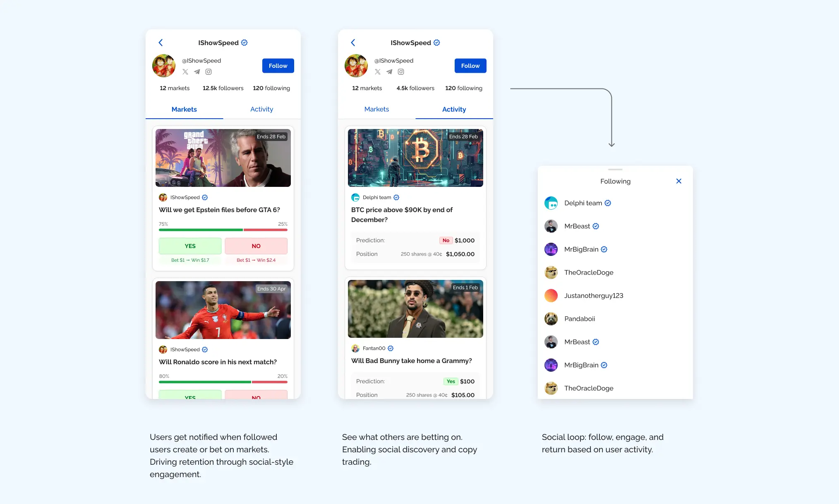The height and width of the screenshot is (504, 839).
Task: Open 12.5k followers list on left profile
Action: point(223,88)
